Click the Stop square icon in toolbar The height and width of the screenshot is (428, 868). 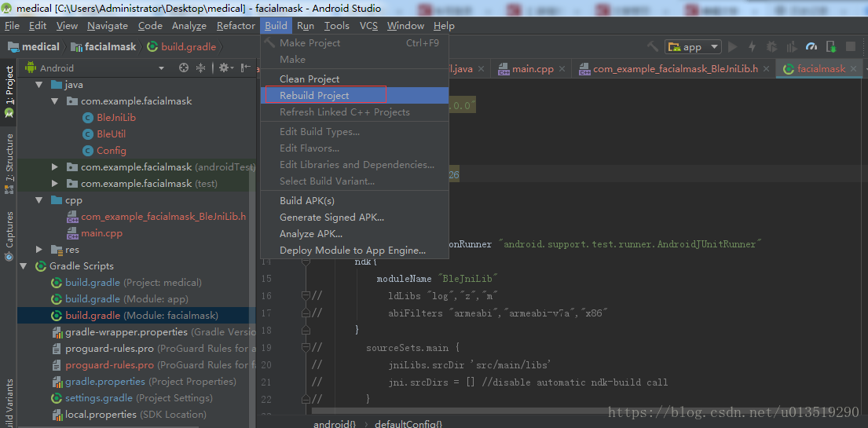(851, 47)
